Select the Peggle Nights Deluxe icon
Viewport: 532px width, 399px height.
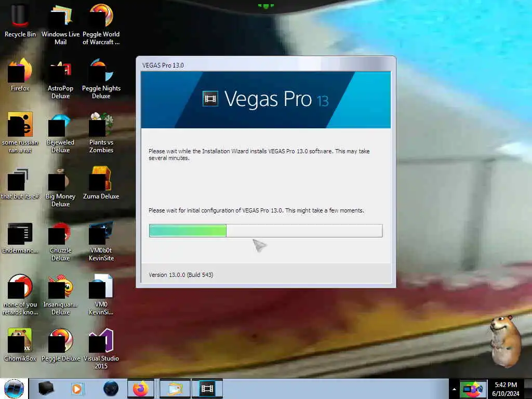101,79
